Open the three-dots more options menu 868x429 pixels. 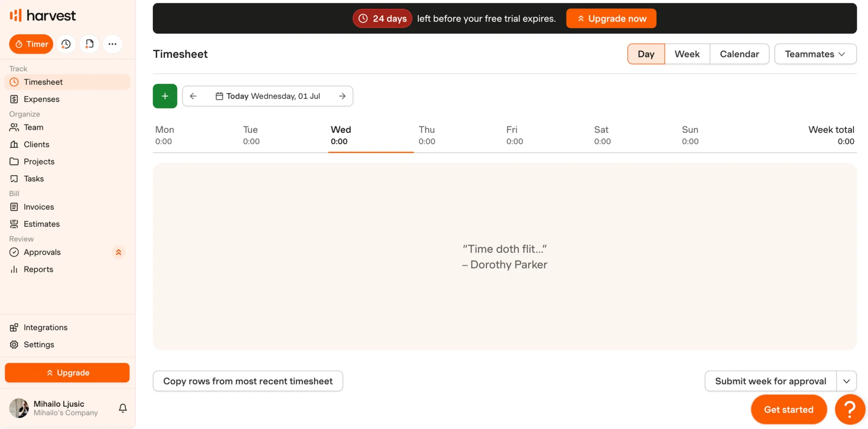coord(112,44)
